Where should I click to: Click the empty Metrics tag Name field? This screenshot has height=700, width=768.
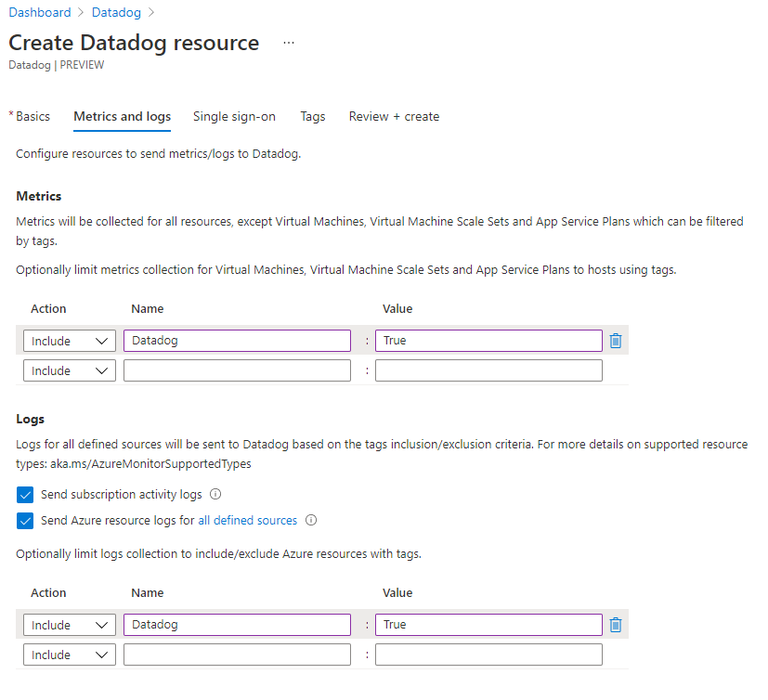(237, 370)
